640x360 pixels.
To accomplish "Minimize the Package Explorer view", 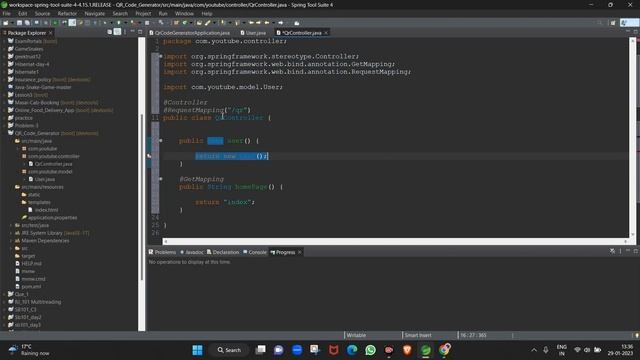I will tap(133, 32).
